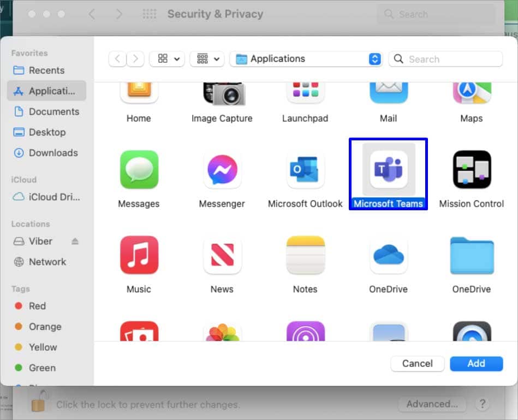Select the Home app icon
The height and width of the screenshot is (420, 518).
[x=139, y=93]
